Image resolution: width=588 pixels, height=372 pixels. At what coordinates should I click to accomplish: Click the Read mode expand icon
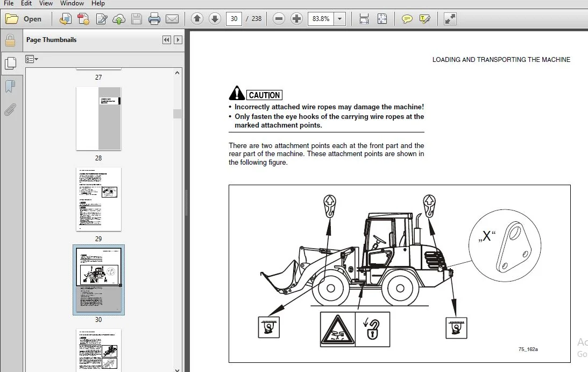[x=450, y=19]
